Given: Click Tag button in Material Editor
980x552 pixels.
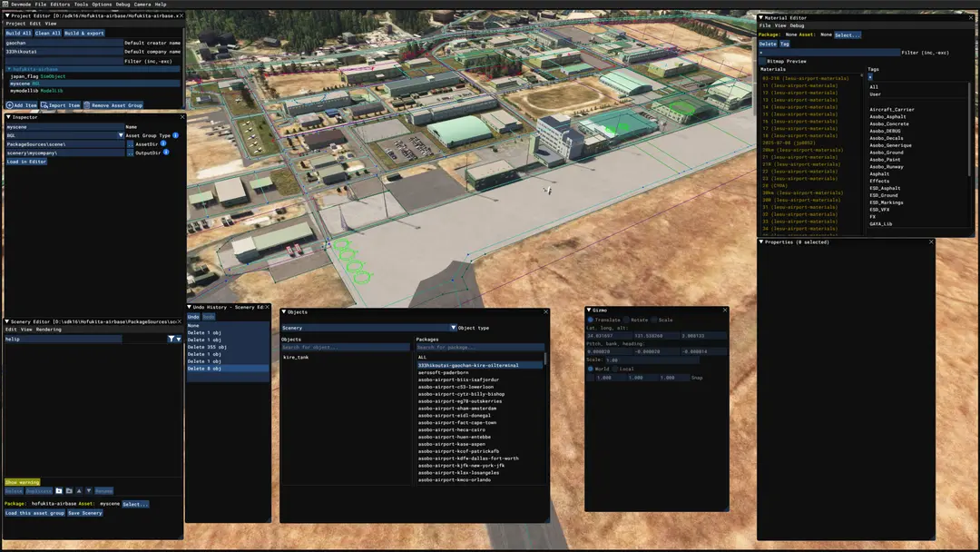Looking at the screenshot, I should pos(784,44).
